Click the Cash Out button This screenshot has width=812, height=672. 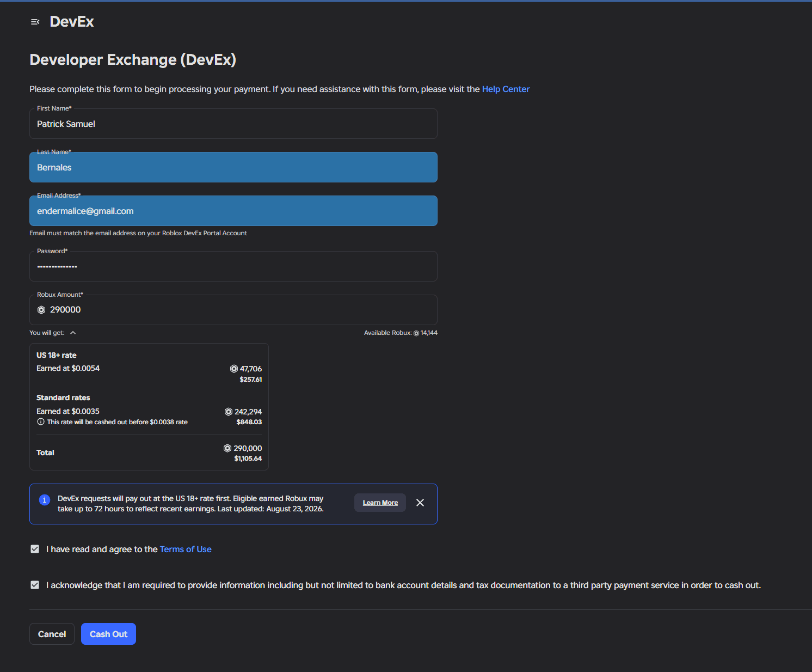pyautogui.click(x=108, y=634)
